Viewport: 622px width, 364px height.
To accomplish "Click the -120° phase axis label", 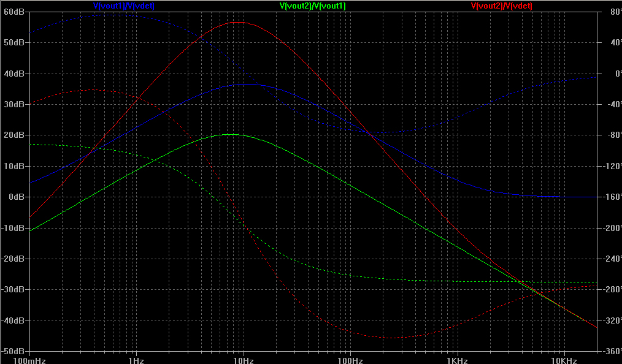I will point(611,166).
